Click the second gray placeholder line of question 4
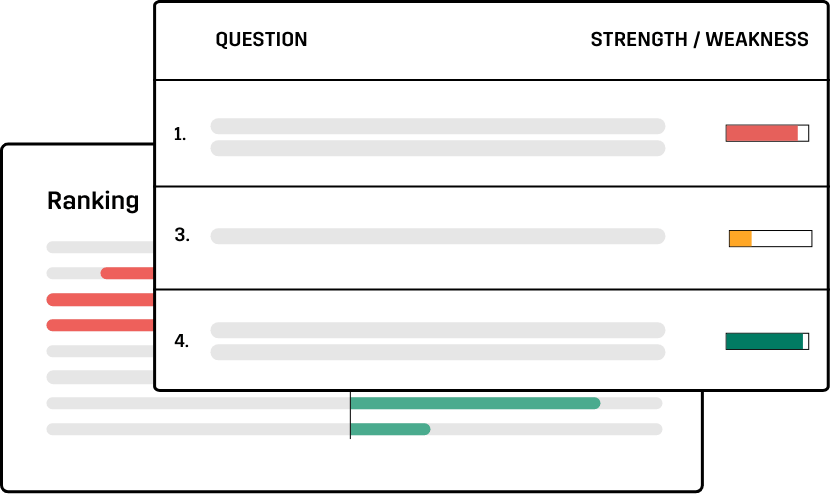This screenshot has width=831, height=494. click(x=438, y=352)
